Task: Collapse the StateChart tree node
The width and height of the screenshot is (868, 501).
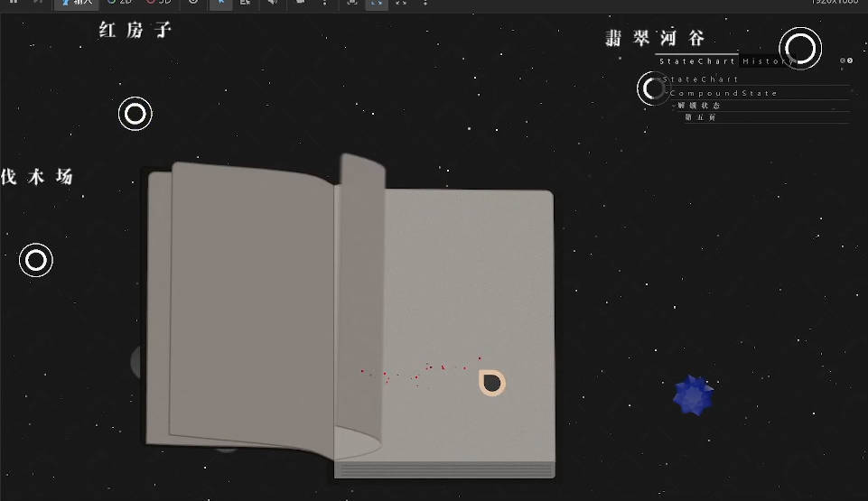Action: (x=660, y=79)
